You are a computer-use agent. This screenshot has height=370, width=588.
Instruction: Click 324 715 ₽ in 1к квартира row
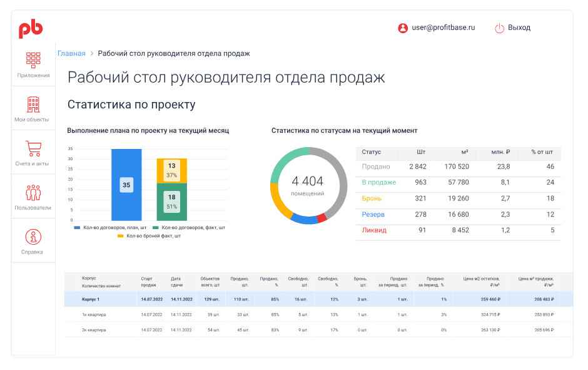tap(490, 314)
